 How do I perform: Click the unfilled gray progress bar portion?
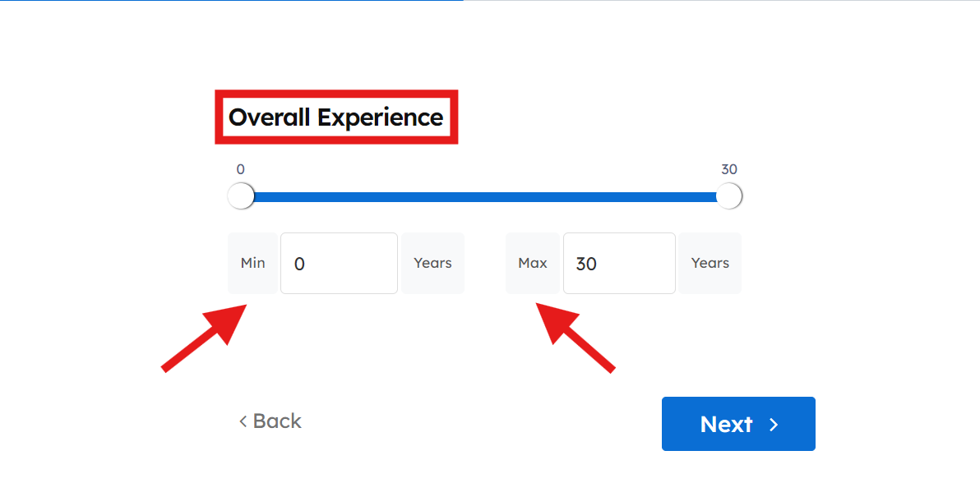pyautogui.click(x=723, y=1)
